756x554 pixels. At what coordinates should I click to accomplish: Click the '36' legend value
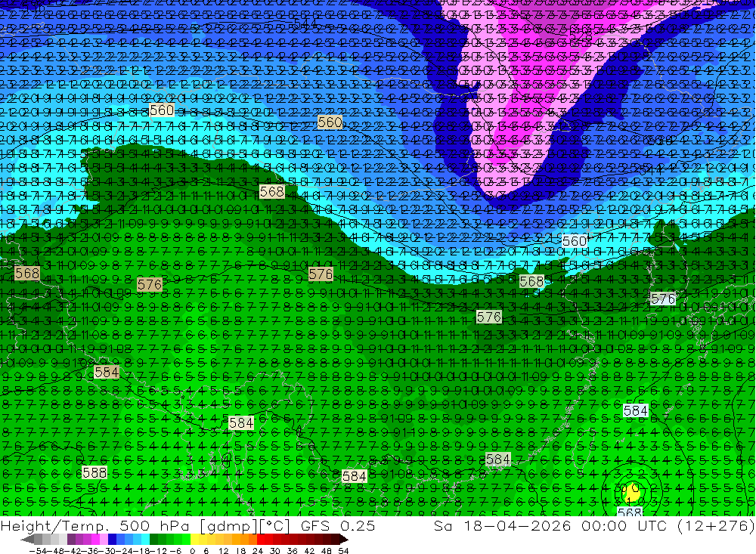[292, 551]
